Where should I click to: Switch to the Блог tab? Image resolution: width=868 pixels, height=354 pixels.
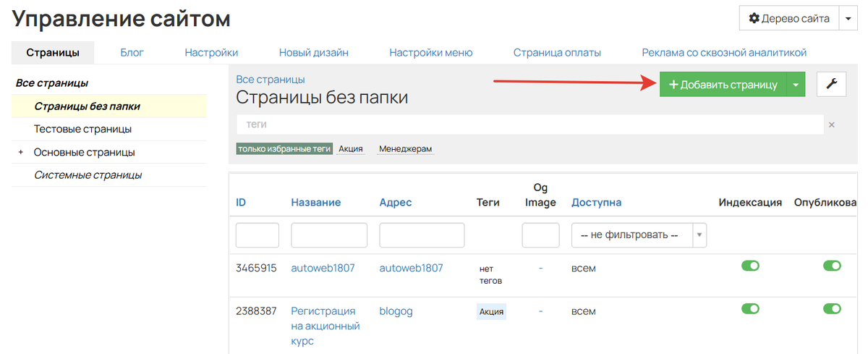click(132, 52)
